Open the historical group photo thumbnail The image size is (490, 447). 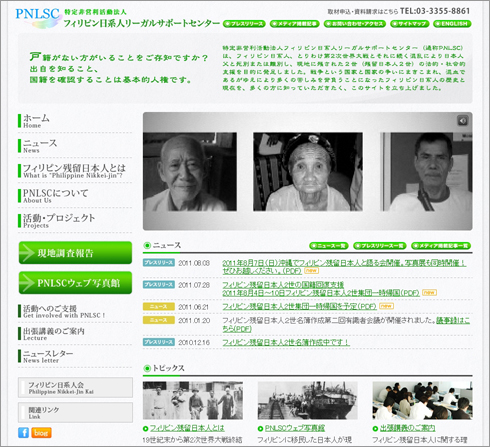click(x=193, y=400)
